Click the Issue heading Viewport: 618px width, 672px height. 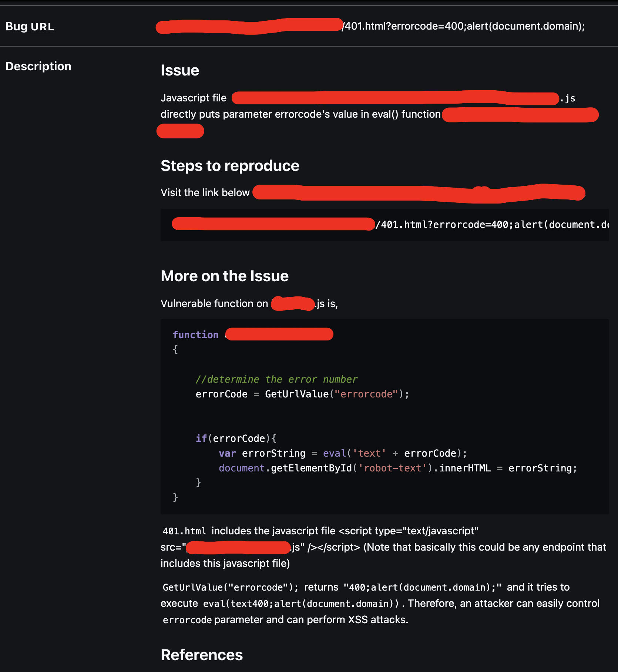tap(180, 70)
